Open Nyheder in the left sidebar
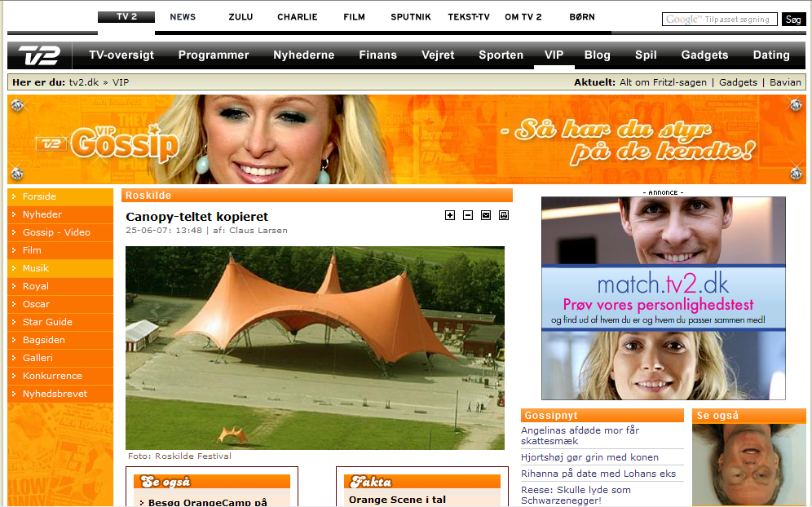The image size is (812, 507). (60, 214)
